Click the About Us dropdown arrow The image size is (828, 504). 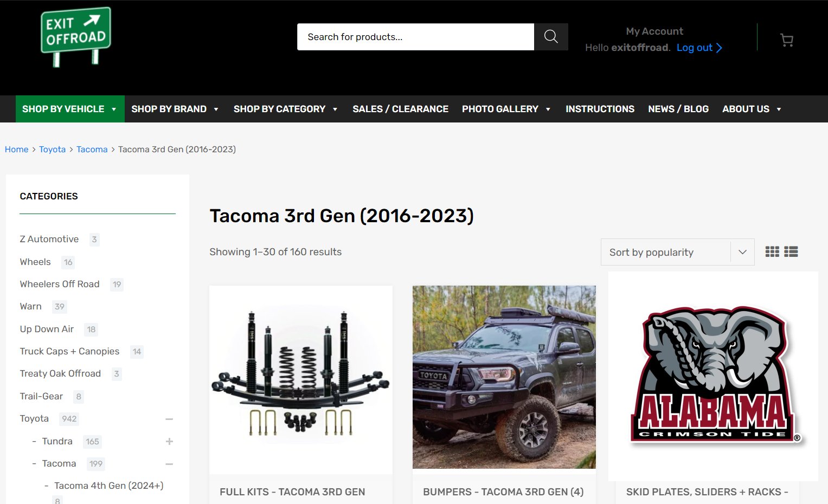coord(779,109)
